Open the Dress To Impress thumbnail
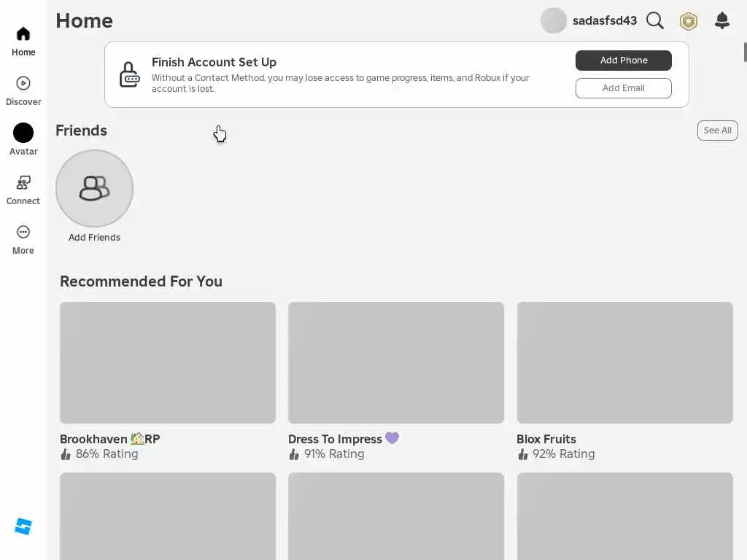The width and height of the screenshot is (747, 560). 396,362
